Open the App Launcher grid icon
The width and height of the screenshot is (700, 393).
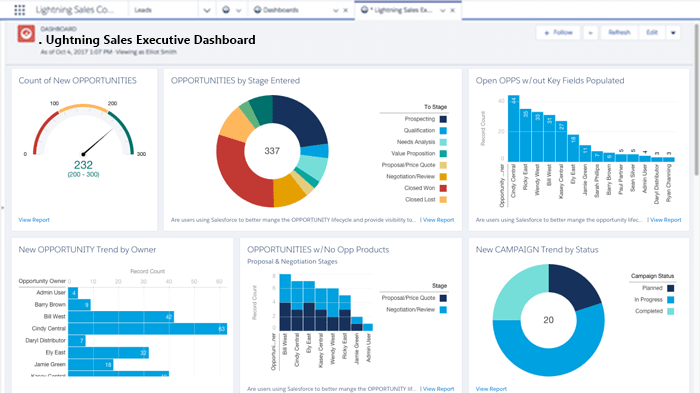[19, 9]
